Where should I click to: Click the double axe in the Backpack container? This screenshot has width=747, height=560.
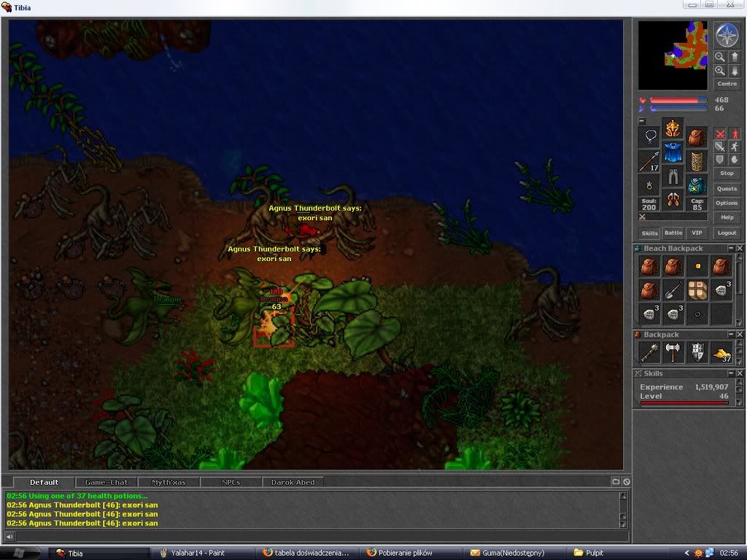point(673,352)
